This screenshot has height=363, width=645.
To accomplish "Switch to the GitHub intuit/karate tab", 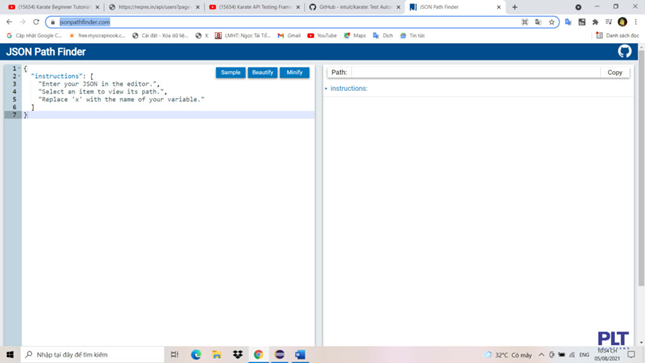I will [x=355, y=7].
